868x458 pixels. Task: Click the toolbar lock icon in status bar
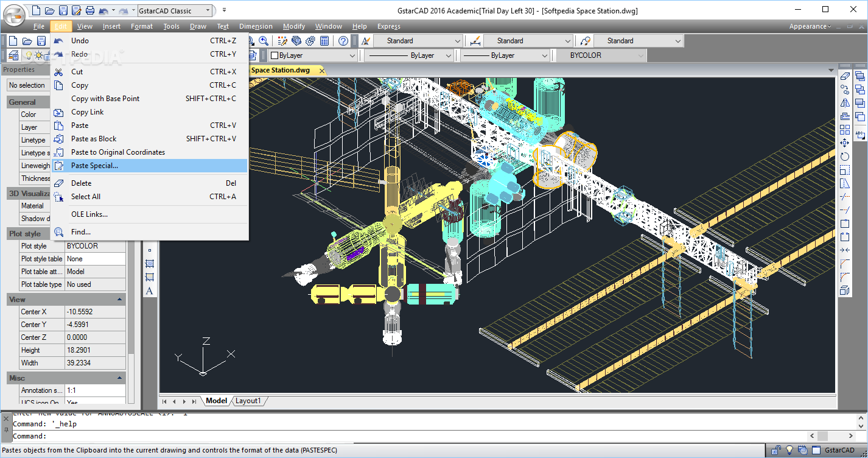click(777, 451)
